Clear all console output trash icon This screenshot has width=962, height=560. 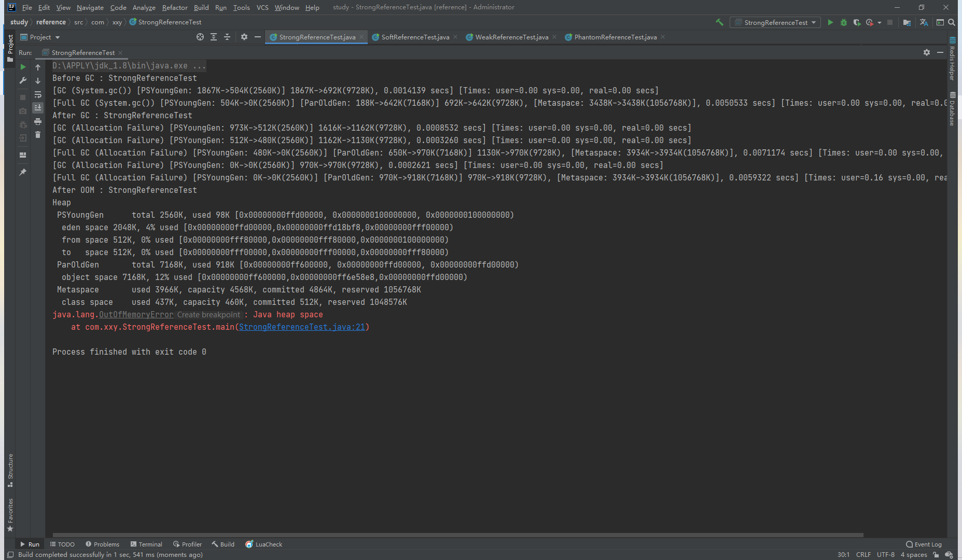(x=38, y=135)
